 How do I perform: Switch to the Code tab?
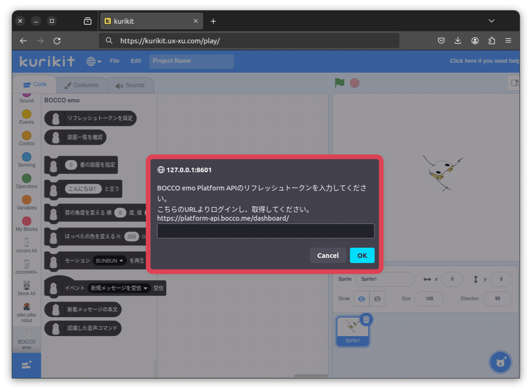[34, 84]
